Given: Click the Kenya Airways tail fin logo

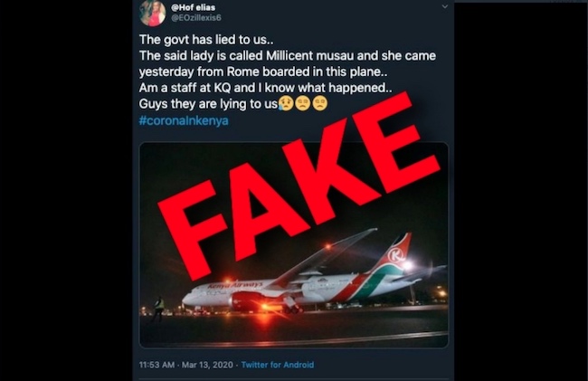Looking at the screenshot, I should pos(397,253).
